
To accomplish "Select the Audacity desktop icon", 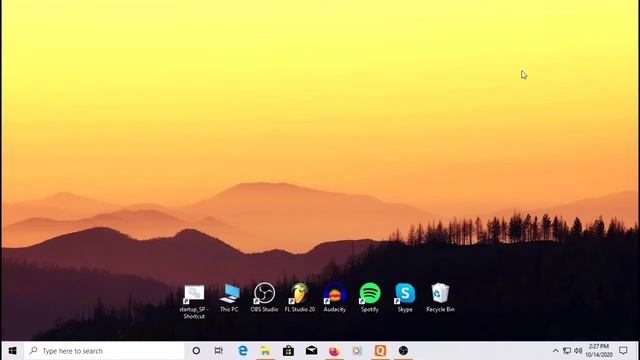I will pyautogui.click(x=335, y=298).
